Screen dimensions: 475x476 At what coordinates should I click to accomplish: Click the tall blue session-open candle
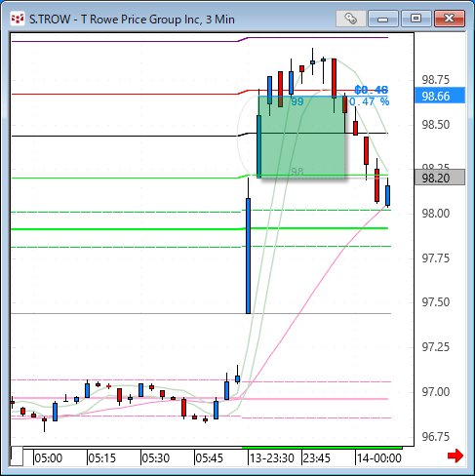(x=248, y=256)
